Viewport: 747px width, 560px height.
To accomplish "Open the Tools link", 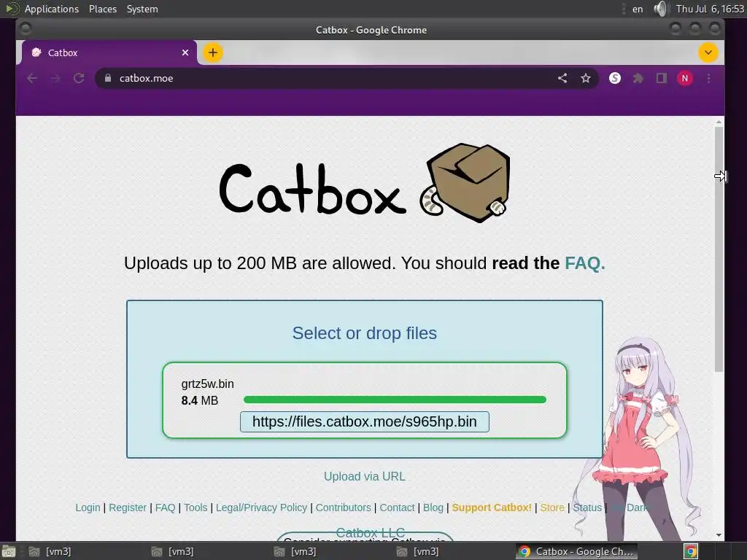I will pyautogui.click(x=196, y=507).
